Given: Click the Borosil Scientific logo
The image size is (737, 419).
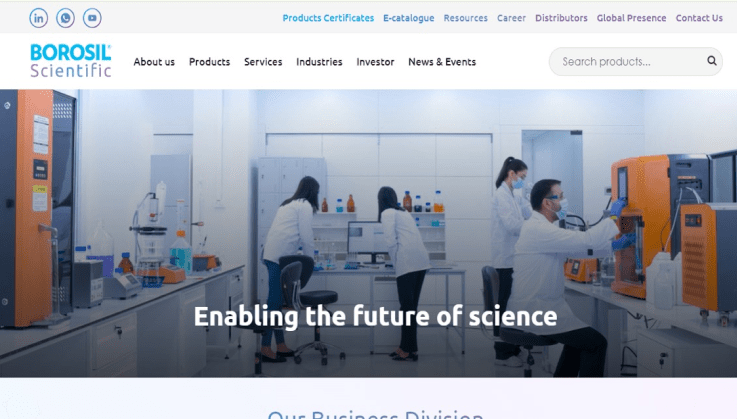Looking at the screenshot, I should point(71,61).
